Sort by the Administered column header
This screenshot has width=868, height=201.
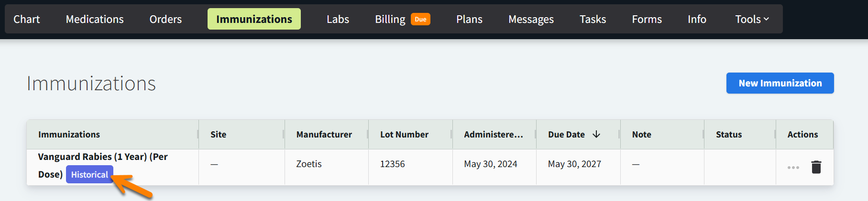[x=493, y=135]
